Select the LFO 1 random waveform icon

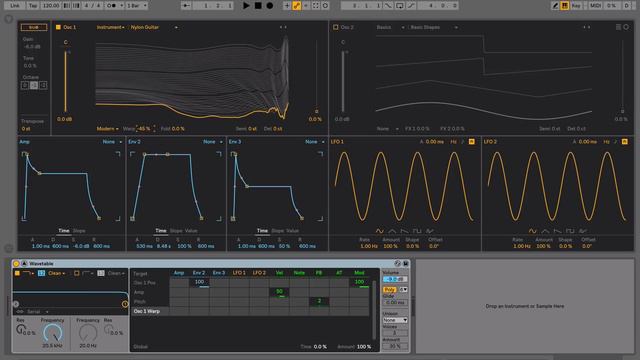[430, 231]
